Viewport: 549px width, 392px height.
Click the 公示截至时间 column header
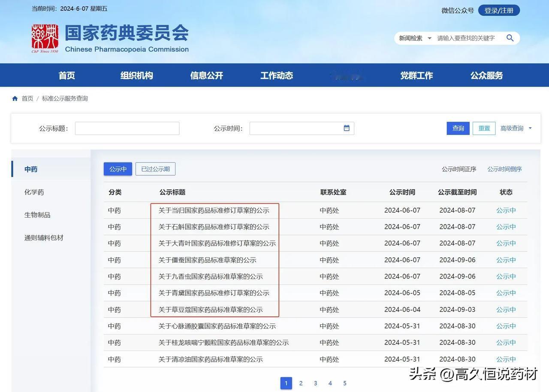pos(457,192)
